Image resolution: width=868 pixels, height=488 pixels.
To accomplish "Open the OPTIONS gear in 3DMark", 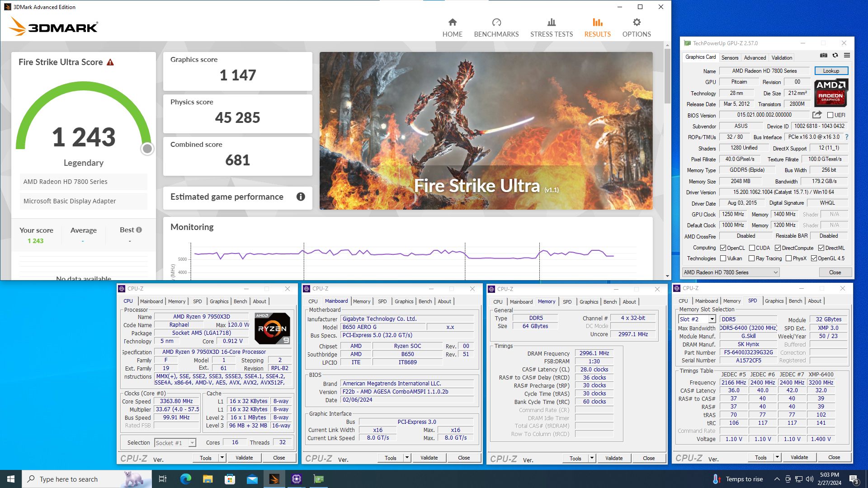I will click(637, 28).
